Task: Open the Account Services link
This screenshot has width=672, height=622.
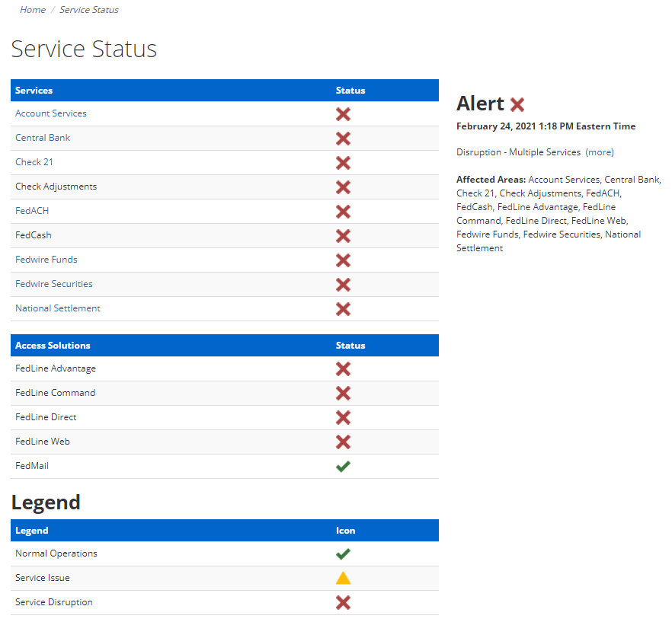Action: click(x=51, y=113)
